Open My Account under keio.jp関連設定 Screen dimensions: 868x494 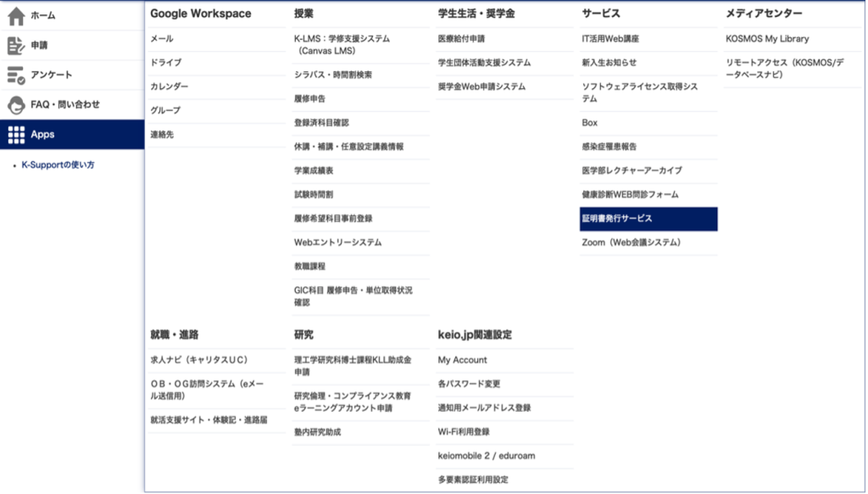click(462, 360)
